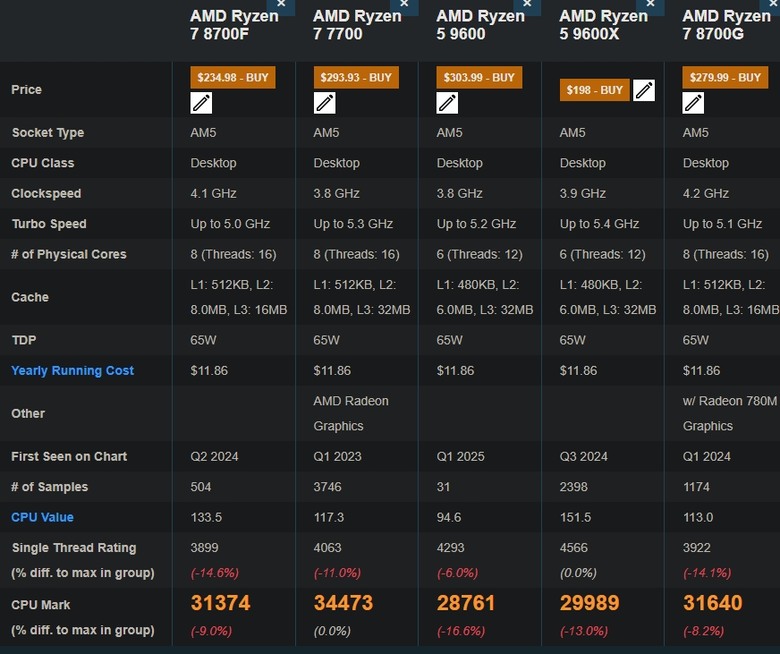Click the # of Physical Cores label
780x654 pixels.
[x=69, y=254]
